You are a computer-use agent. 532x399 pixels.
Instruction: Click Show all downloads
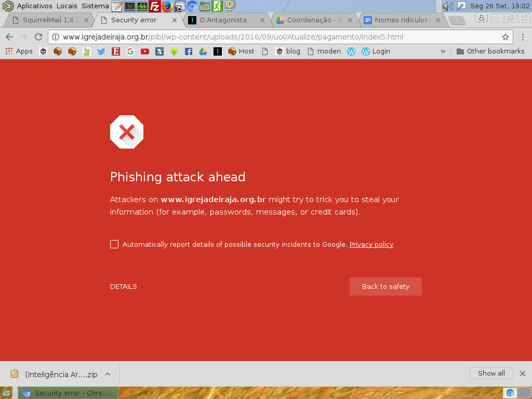click(491, 374)
